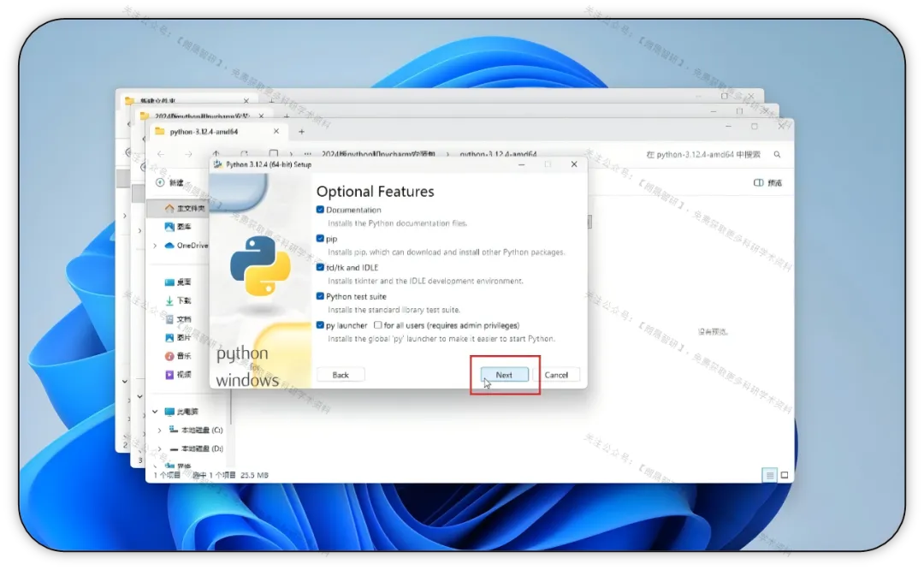Image resolution: width=924 pixels, height=570 pixels.
Task: Click the python-3.12.4-amd64 breadcrumb segment
Action: (498, 154)
